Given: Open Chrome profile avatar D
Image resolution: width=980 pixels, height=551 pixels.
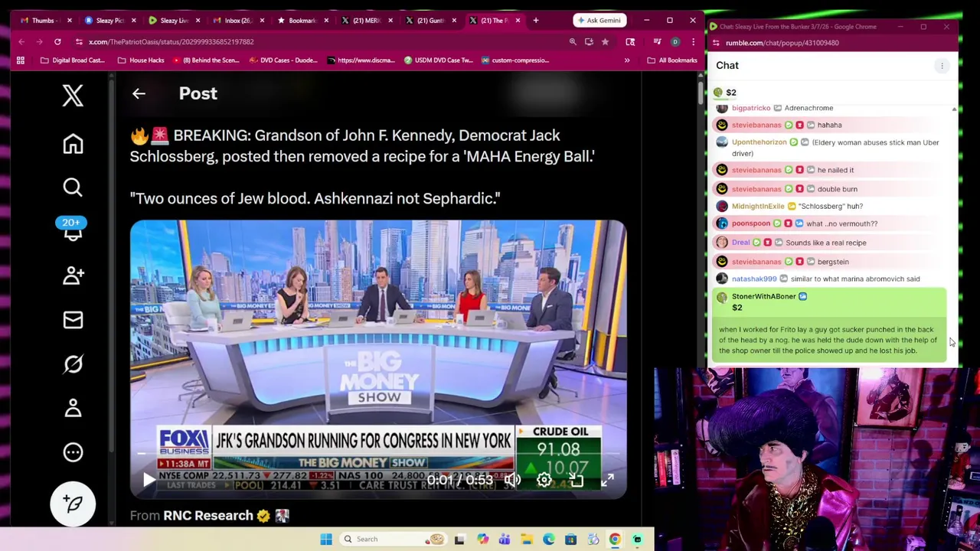Looking at the screenshot, I should tap(675, 42).
